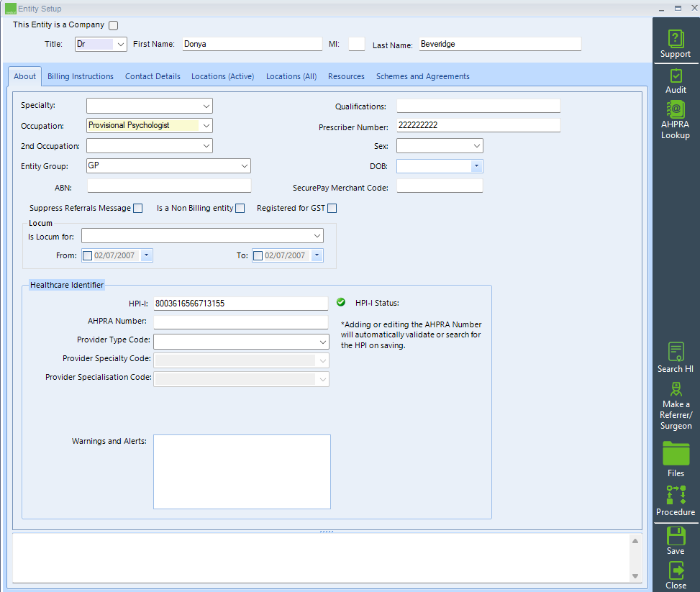Click the Search HI icon
Viewport: 700px width, 592px height.
(675, 358)
